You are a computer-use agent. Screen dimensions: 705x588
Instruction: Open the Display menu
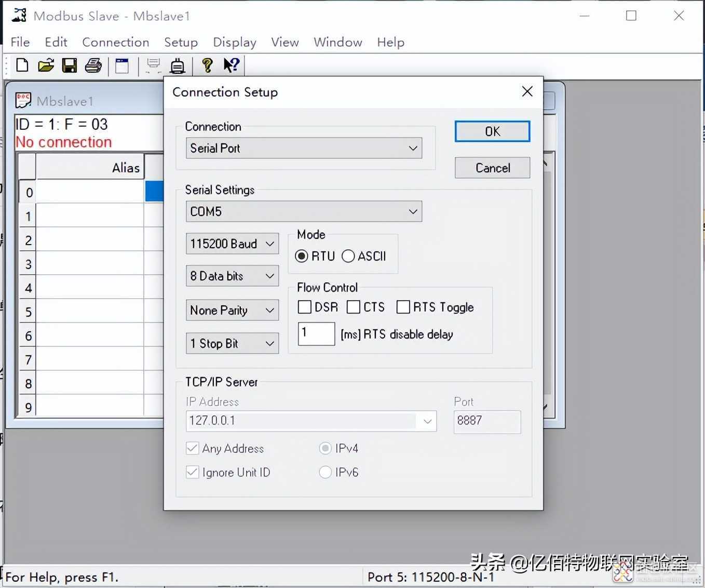235,42
